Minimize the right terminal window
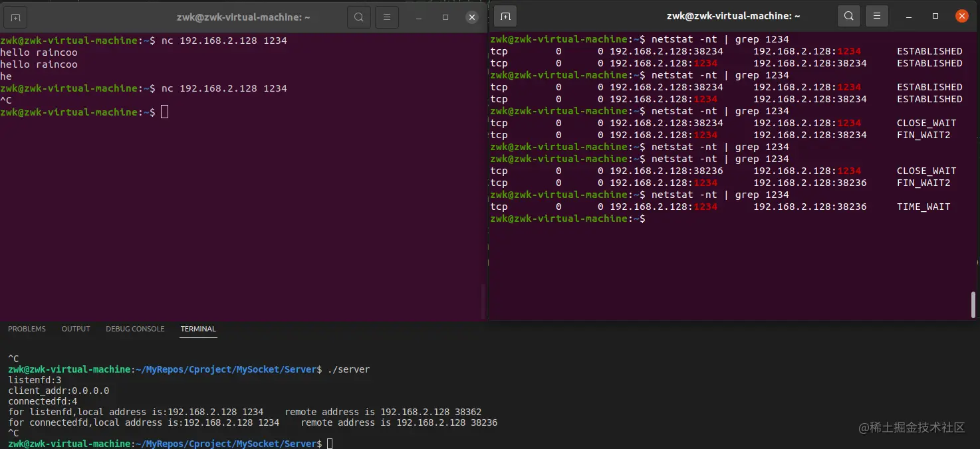This screenshot has width=980, height=449. click(909, 17)
